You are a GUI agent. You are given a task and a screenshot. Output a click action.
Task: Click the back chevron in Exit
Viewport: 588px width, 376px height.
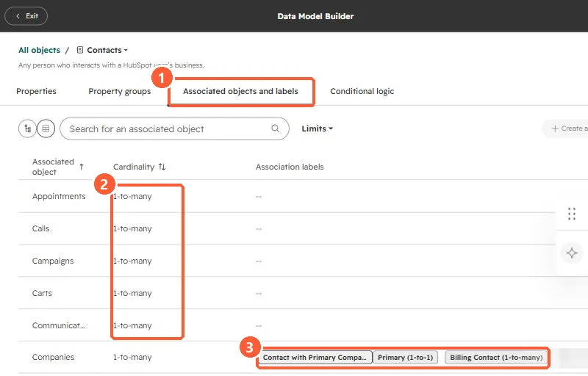click(x=18, y=16)
